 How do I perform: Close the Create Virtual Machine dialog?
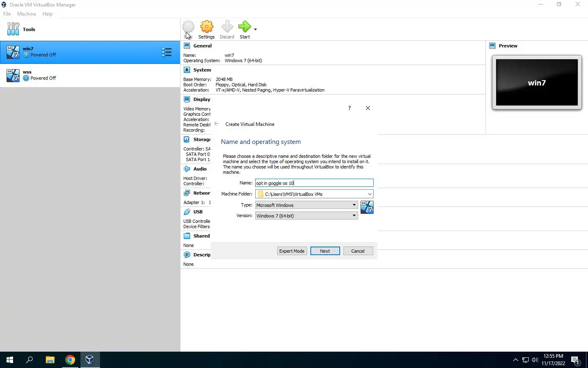click(x=368, y=108)
